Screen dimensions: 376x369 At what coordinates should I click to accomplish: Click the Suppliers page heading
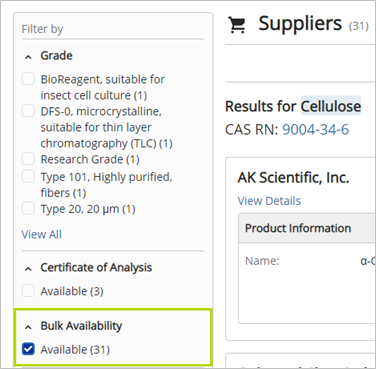(300, 23)
